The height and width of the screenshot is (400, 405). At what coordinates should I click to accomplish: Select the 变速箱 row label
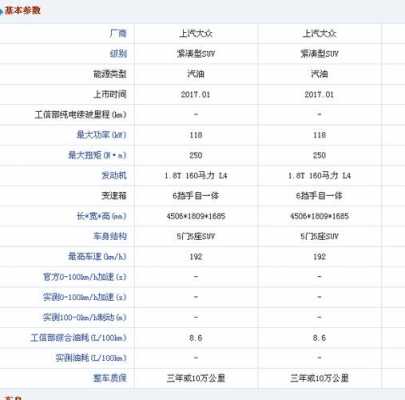114,196
